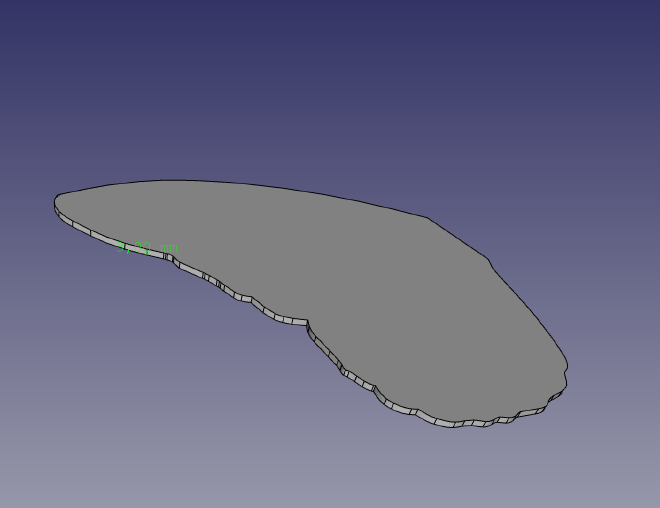
Task: Select the long curved back edge of the solid
Action: click(244, 184)
